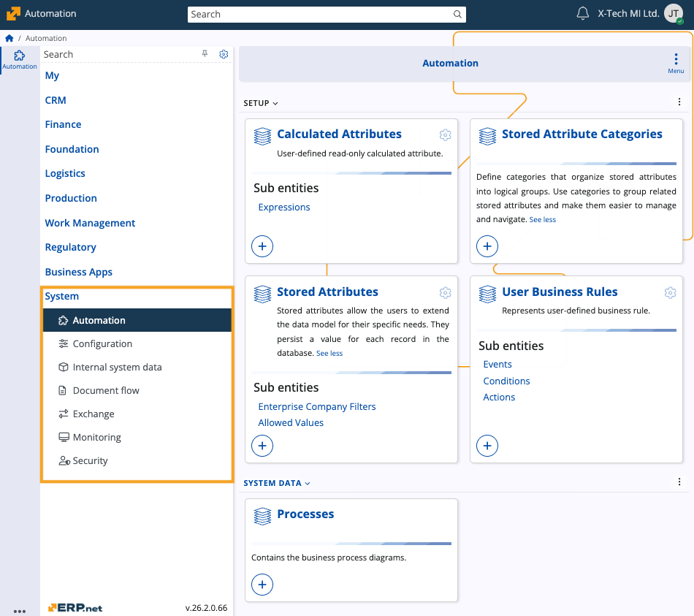694x616 pixels.
Task: Open navigation panel settings gear
Action: coord(224,54)
